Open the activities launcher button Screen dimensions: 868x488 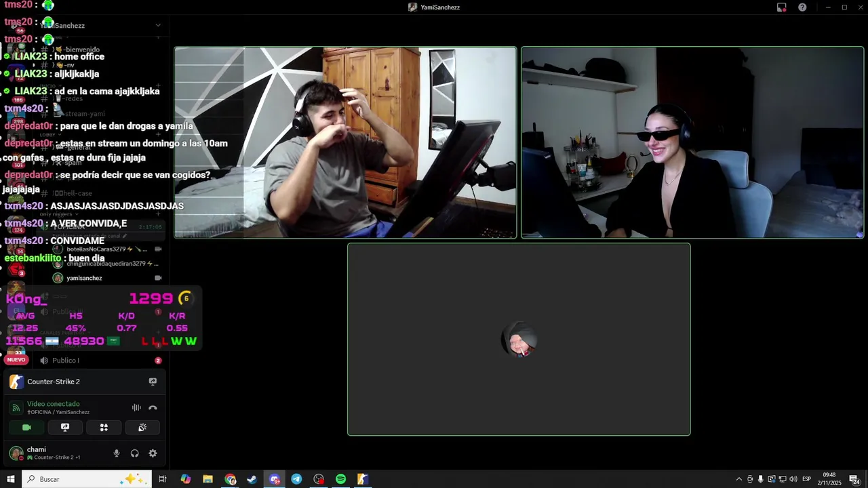click(104, 428)
